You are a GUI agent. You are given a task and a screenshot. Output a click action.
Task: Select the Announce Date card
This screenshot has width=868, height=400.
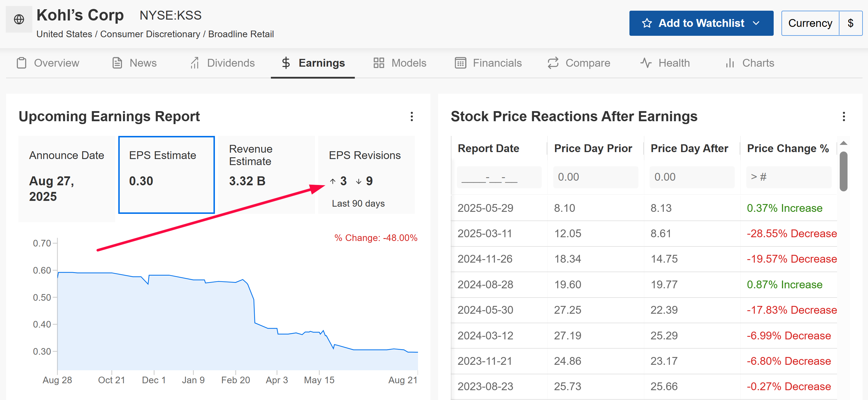[x=67, y=179]
